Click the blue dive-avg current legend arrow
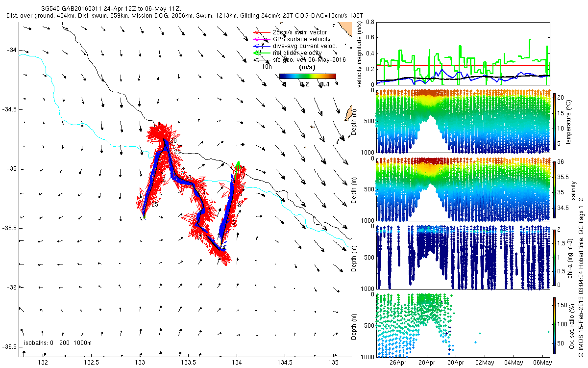 [262, 46]
